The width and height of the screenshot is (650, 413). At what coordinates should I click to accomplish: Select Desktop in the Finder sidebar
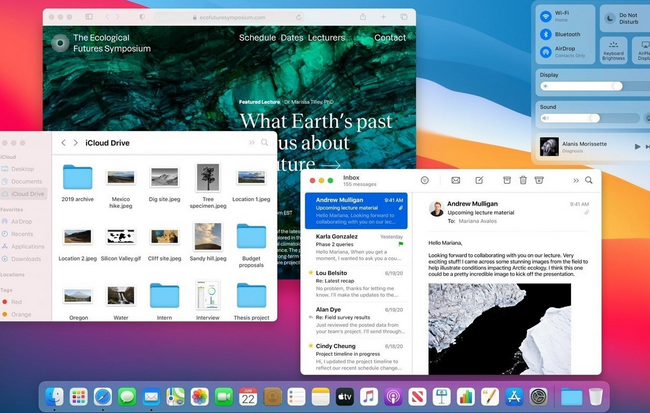pyautogui.click(x=23, y=169)
